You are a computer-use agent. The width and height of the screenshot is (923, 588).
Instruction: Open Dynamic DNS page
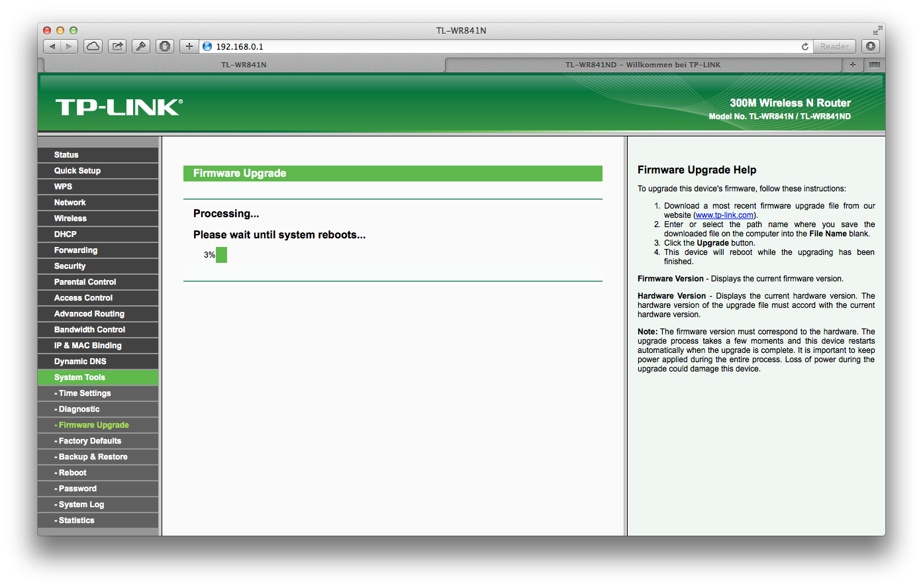(98, 362)
